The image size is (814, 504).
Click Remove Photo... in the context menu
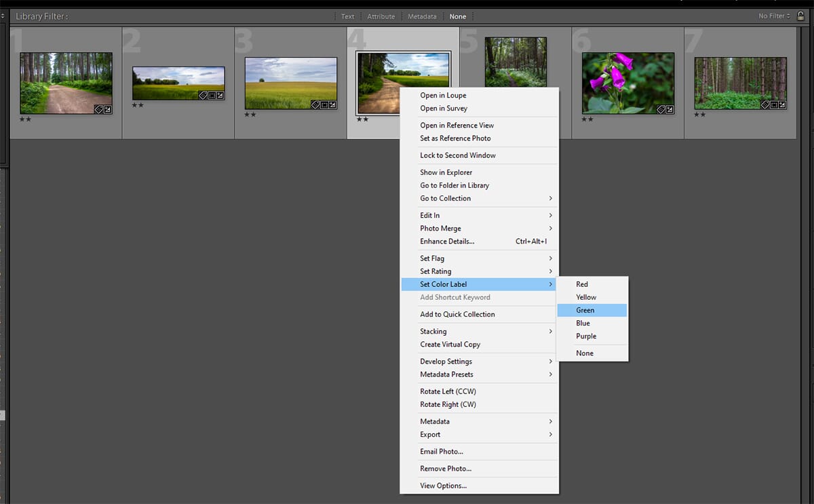pyautogui.click(x=445, y=469)
